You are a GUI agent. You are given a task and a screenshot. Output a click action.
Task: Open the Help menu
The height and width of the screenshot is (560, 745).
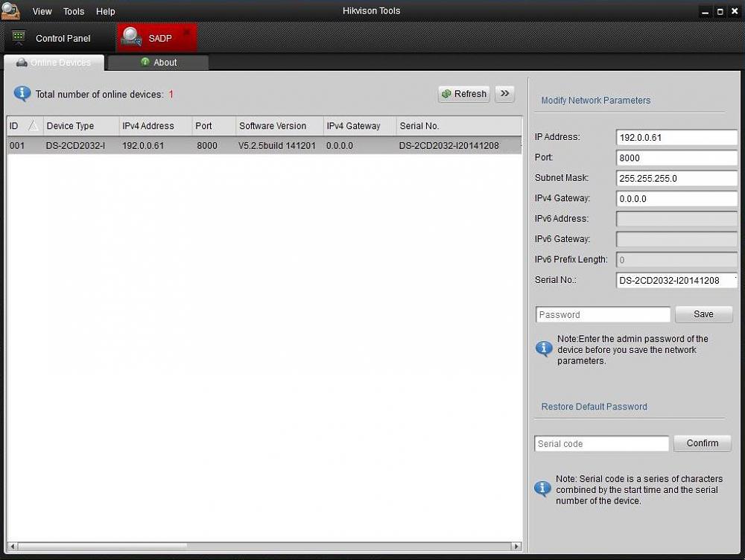[x=106, y=11]
